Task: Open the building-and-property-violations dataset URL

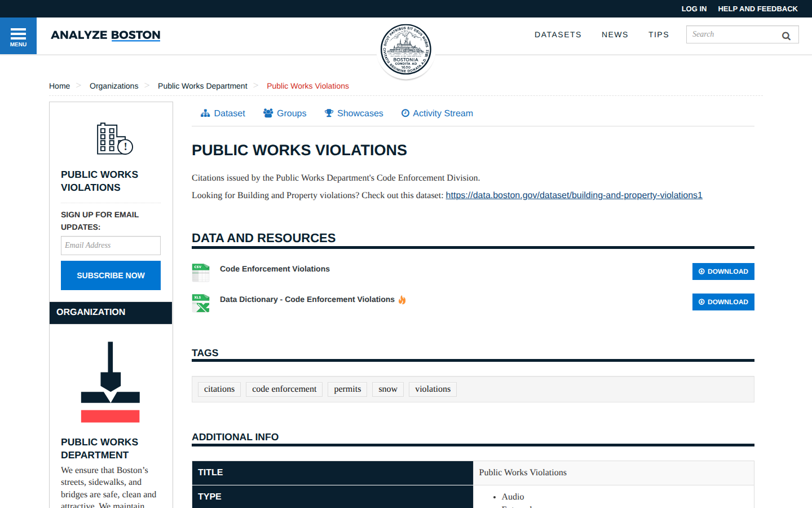Action: click(574, 195)
